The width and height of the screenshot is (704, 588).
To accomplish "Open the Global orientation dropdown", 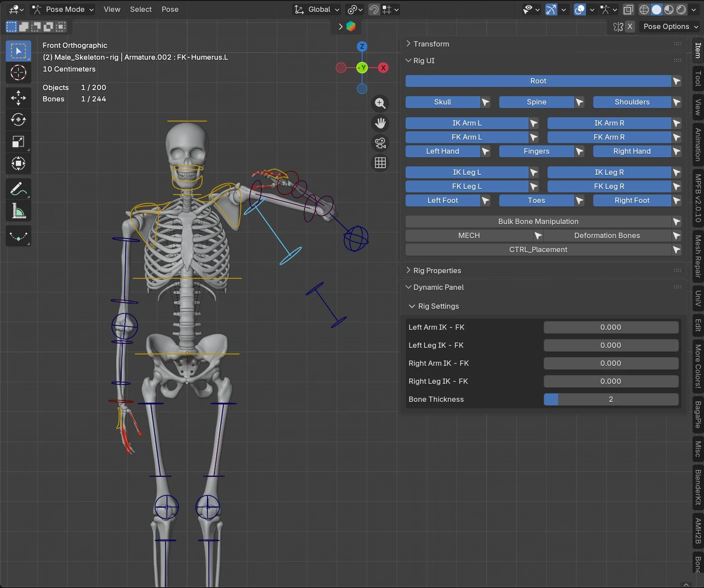I will pyautogui.click(x=317, y=10).
